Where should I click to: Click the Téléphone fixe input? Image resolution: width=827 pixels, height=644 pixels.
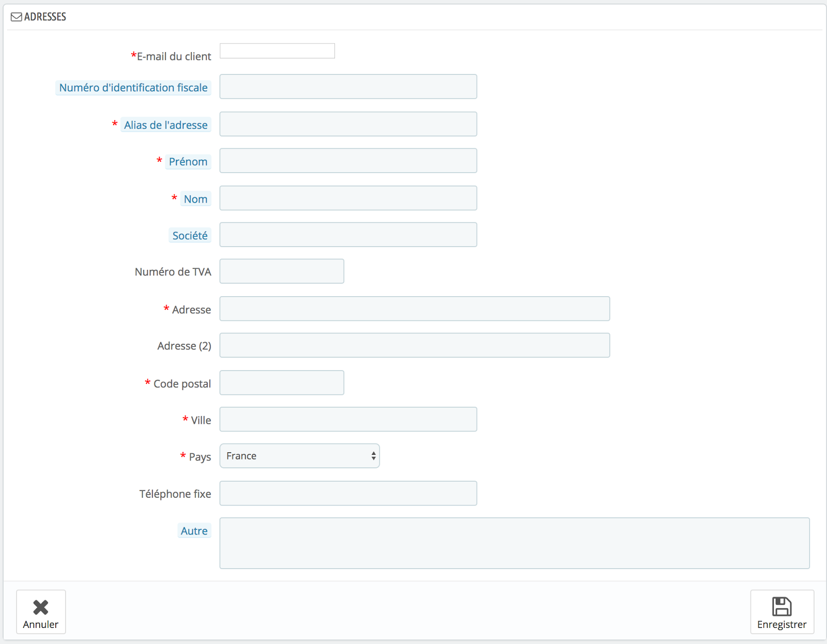coord(348,493)
